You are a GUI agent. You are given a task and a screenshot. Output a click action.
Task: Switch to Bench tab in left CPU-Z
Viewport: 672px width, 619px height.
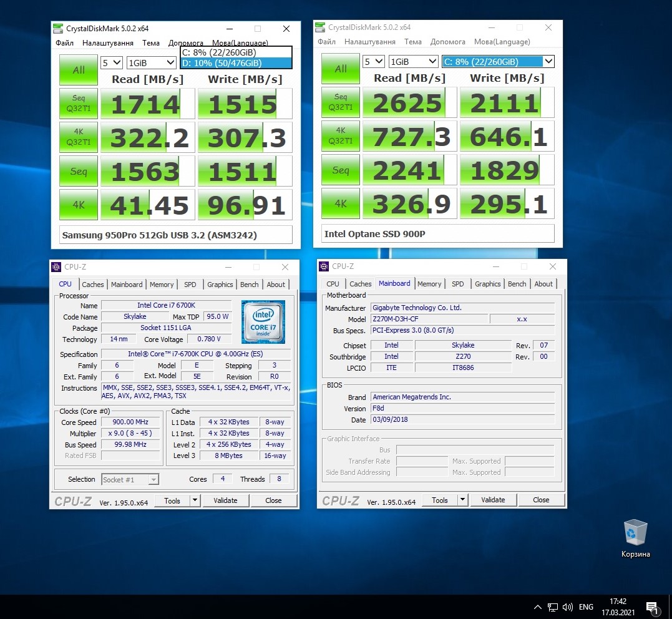click(x=250, y=284)
